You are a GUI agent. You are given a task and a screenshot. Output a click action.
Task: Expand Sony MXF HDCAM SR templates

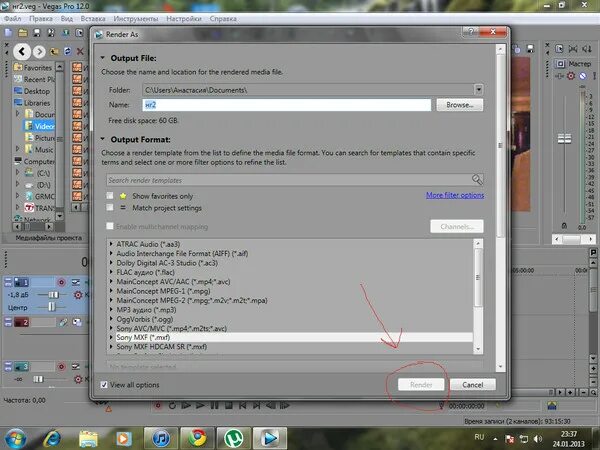click(111, 347)
